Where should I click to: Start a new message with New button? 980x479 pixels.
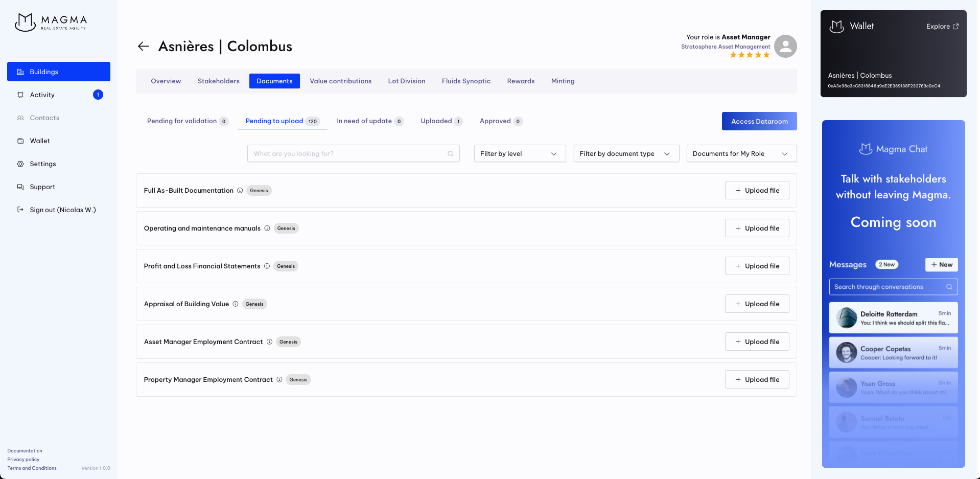(x=941, y=265)
